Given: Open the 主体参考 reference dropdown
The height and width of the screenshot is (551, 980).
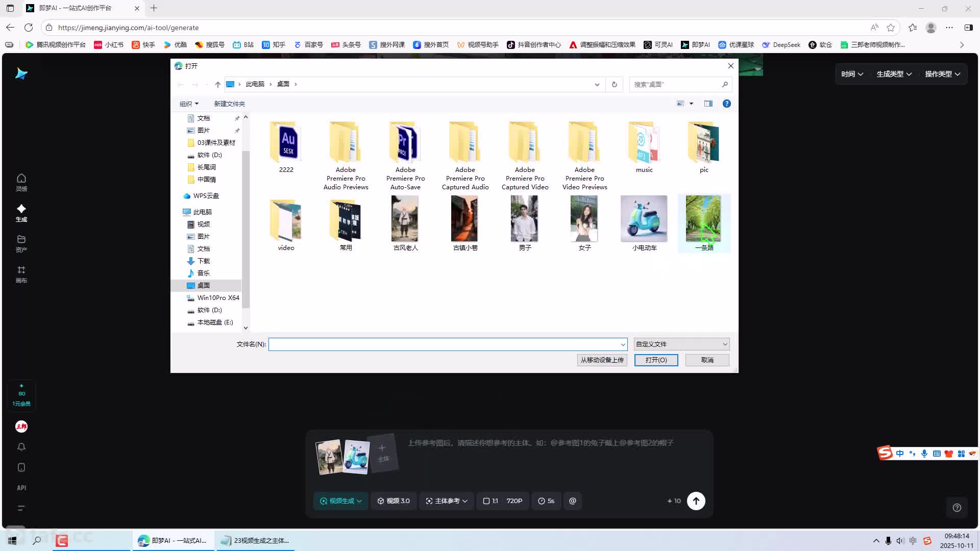Looking at the screenshot, I should click(447, 501).
